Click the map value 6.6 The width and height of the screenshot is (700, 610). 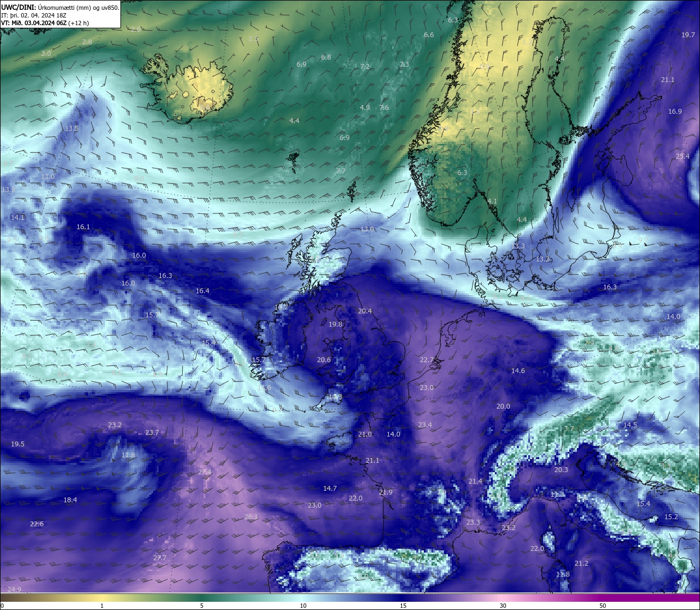pos(429,35)
